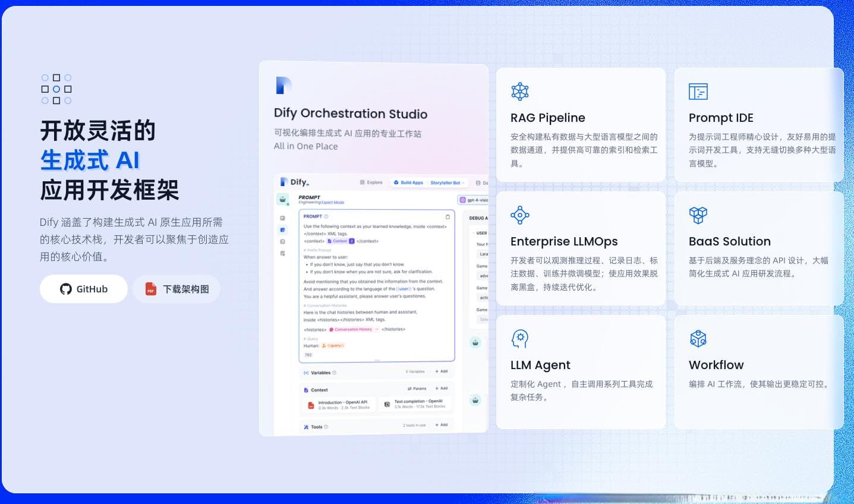Click the 应用开发框架 headline text
This screenshot has height=504, width=854.
[109, 190]
